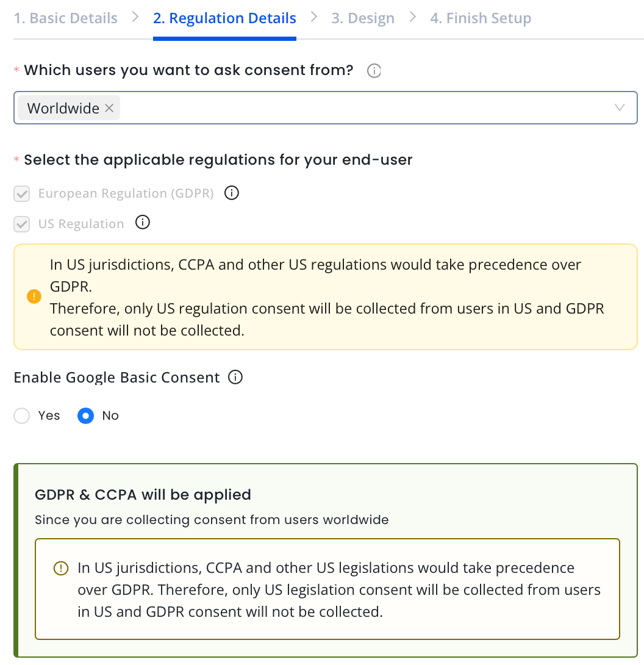The image size is (644, 665).
Task: Select No for Google Basic Consent
Action: coord(86,416)
